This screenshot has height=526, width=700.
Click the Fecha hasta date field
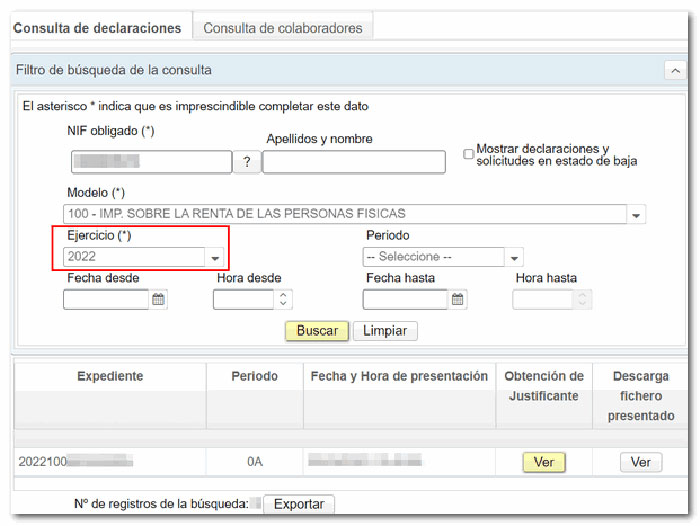tap(405, 300)
